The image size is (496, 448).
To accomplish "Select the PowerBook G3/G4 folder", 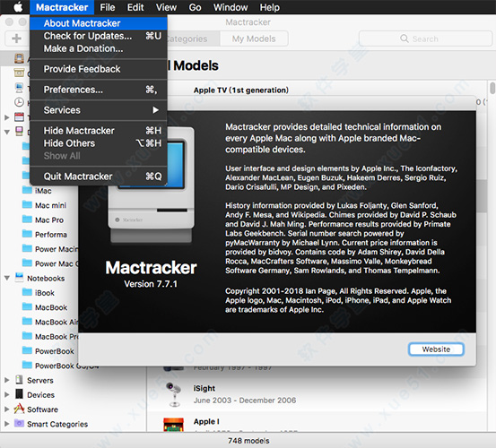I will 60,366.
